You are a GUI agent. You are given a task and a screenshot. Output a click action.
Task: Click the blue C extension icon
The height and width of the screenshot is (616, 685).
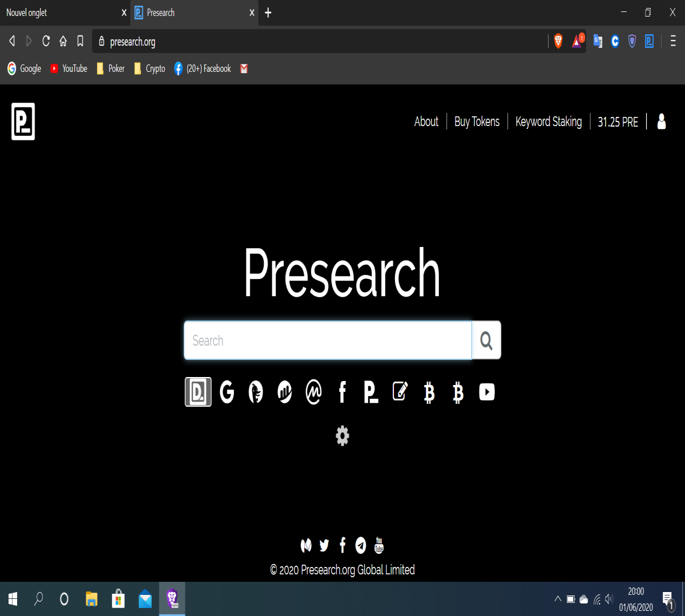(x=615, y=41)
